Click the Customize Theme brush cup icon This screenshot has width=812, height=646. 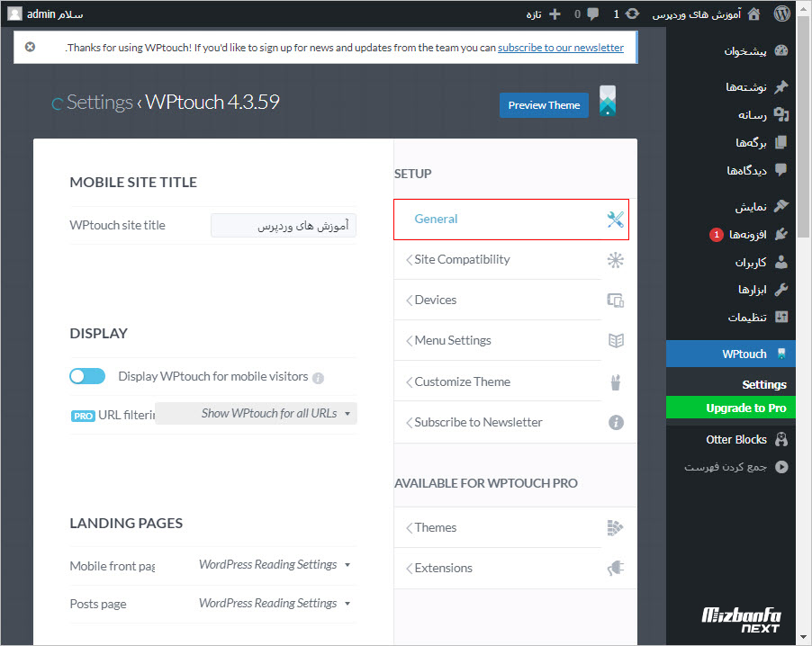pyautogui.click(x=615, y=382)
